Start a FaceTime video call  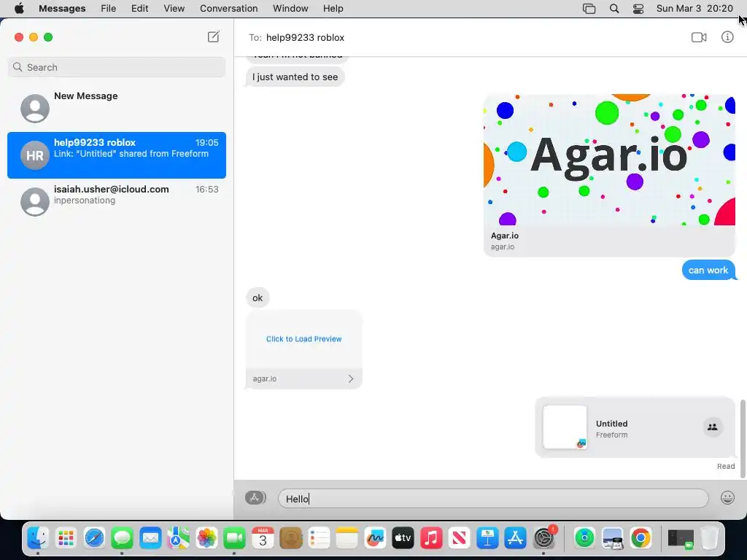coord(699,37)
